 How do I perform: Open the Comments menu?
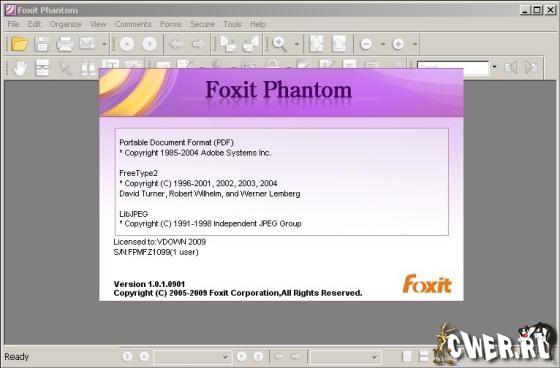[x=133, y=24]
